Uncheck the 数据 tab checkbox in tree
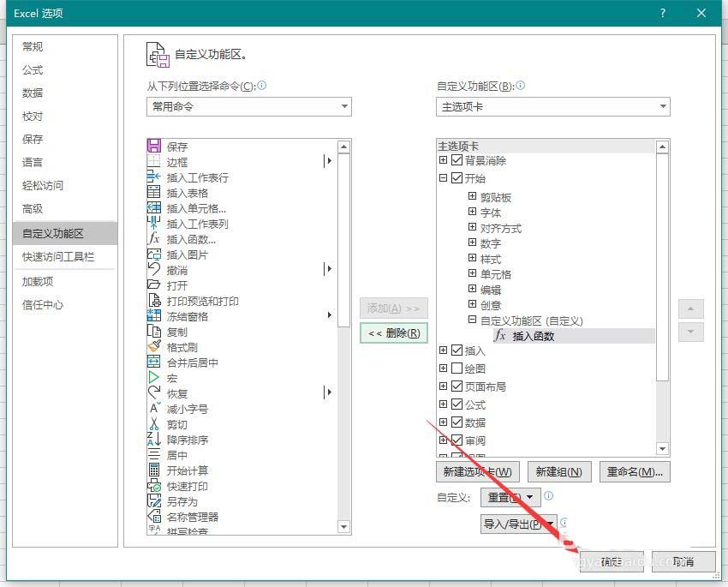 (456, 422)
